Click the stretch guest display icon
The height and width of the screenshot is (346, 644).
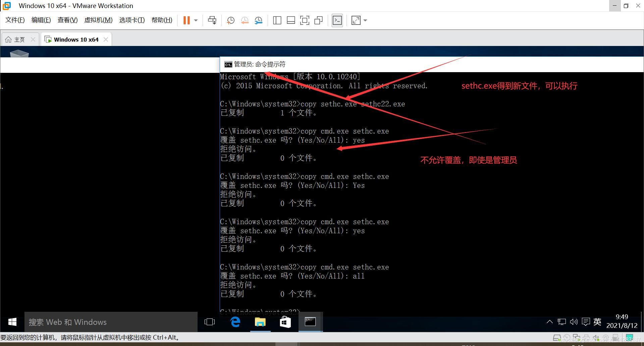click(x=356, y=20)
